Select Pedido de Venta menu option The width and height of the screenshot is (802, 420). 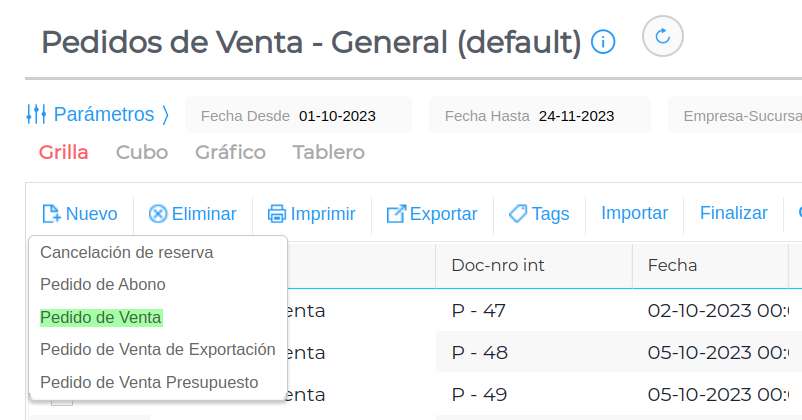[x=101, y=317]
